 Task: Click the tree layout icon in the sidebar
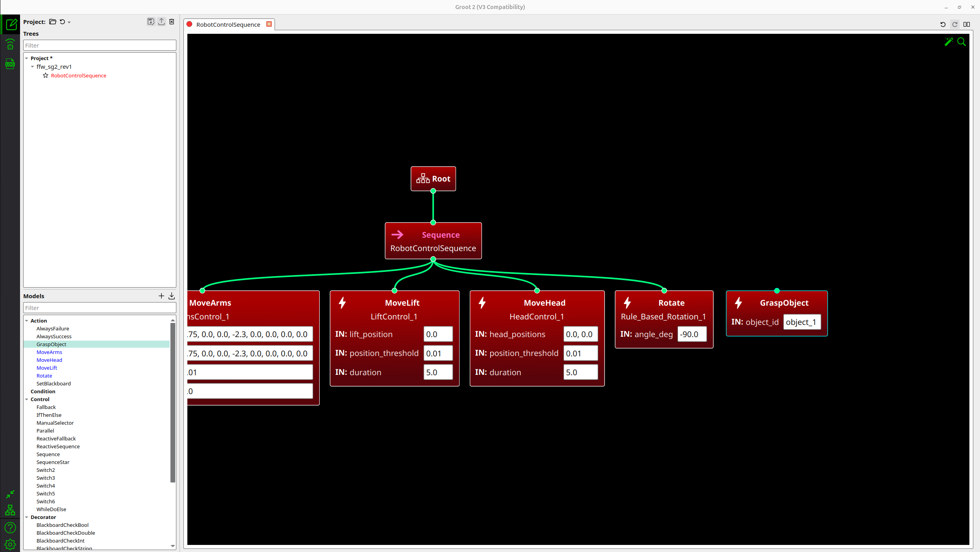[10, 510]
